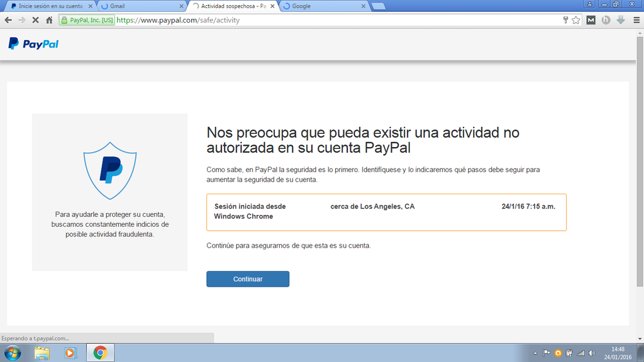Close the Inicie sesión tab
The image size is (644, 362).
91,6
